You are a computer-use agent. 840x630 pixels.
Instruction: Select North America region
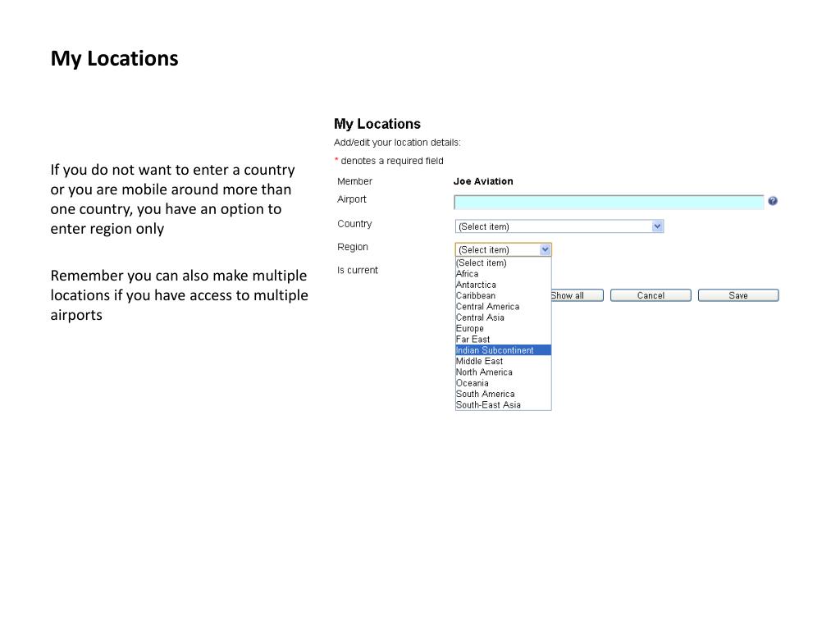point(503,372)
